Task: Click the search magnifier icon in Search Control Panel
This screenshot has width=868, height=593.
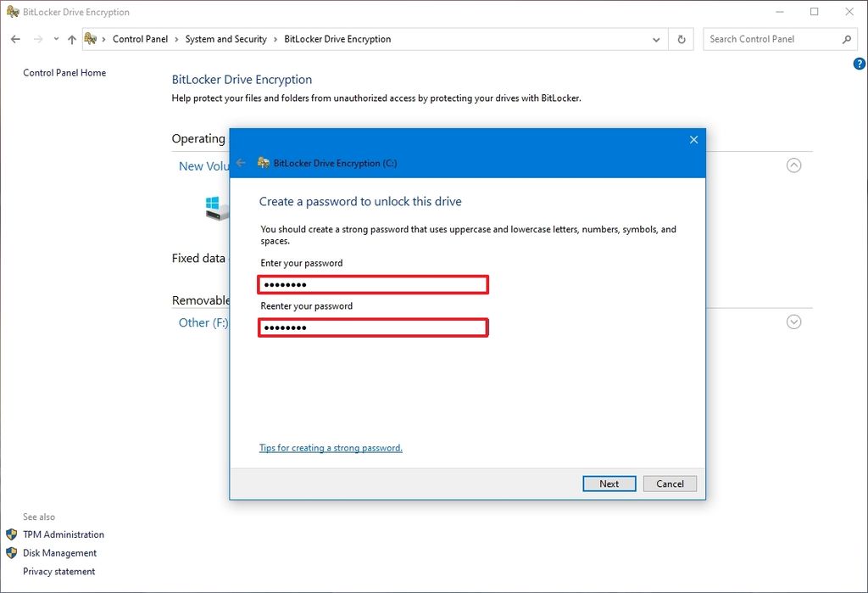Action: pyautogui.click(x=846, y=39)
